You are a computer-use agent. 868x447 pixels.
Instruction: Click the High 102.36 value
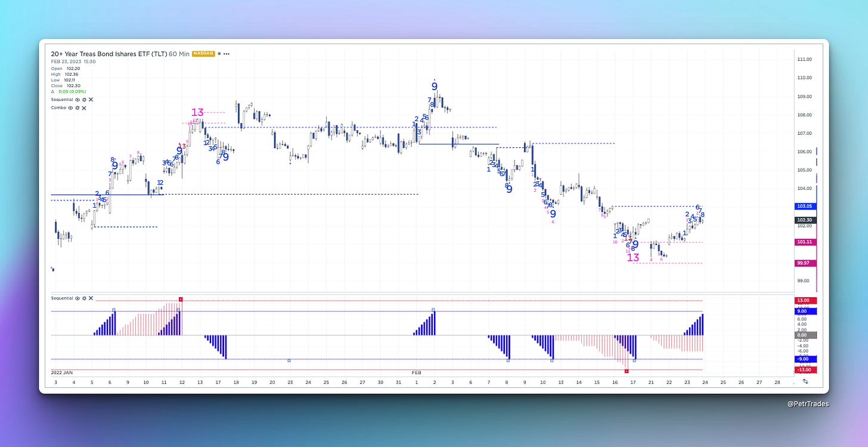(71, 74)
